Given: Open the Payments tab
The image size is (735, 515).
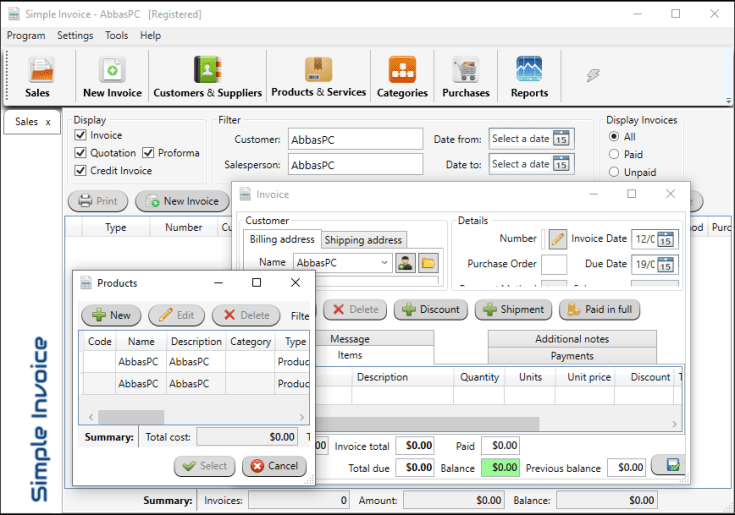Looking at the screenshot, I should [572, 356].
